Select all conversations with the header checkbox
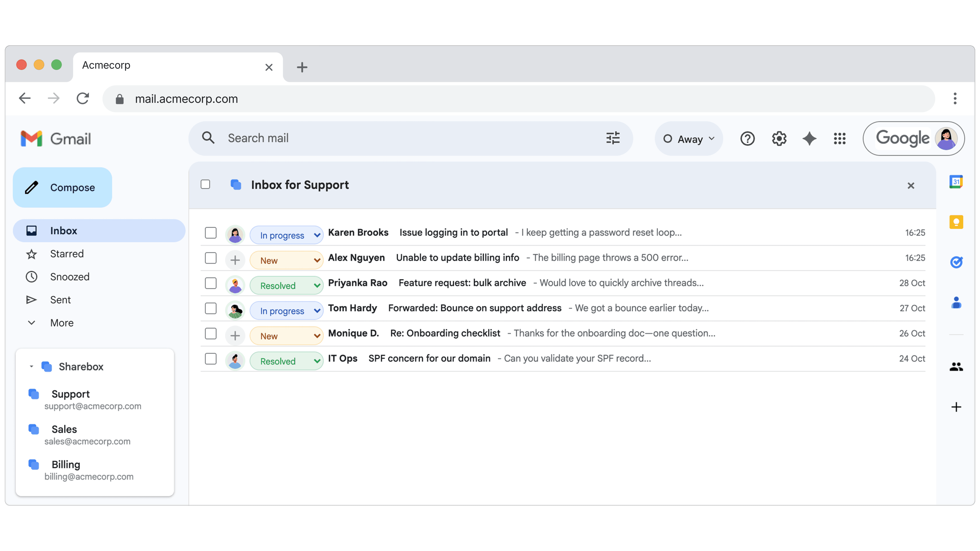 205,184
